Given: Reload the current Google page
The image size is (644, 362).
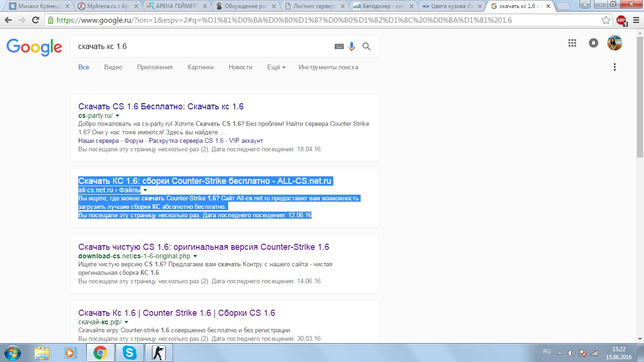Looking at the screenshot, I should tap(35, 20).
